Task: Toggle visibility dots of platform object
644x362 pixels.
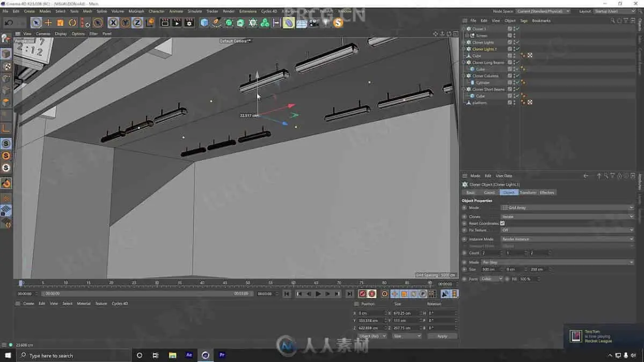Action: coord(515,102)
